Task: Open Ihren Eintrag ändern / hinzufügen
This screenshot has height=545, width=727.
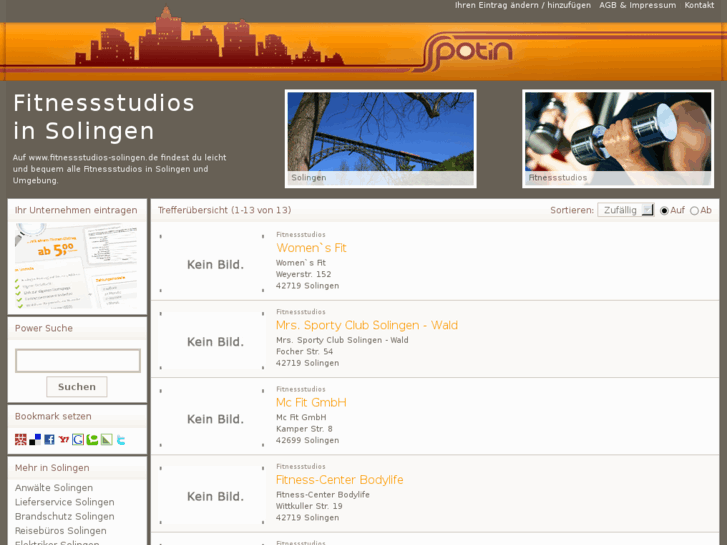Action: point(523,5)
